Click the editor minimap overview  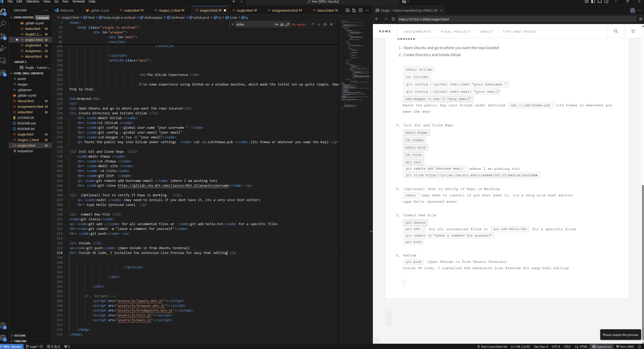point(354,63)
